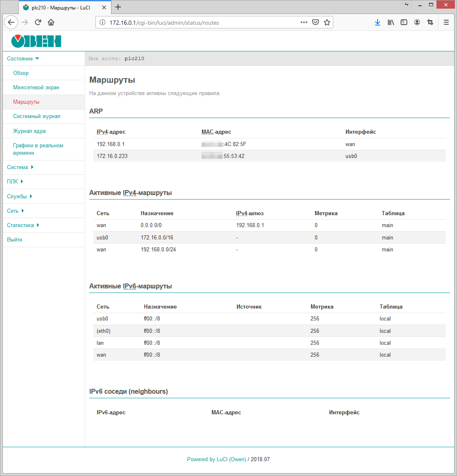
Task: Click the browser back arrow button
Action: [11, 22]
